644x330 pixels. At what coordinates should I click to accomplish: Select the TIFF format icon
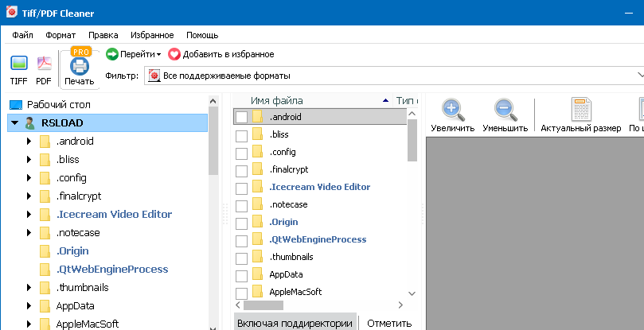(x=18, y=64)
